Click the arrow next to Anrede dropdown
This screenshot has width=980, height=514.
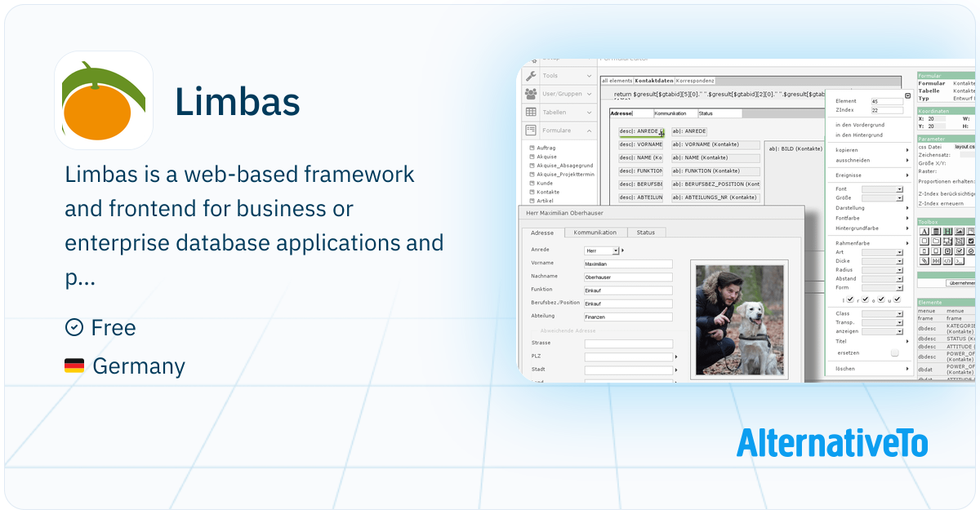pos(622,250)
